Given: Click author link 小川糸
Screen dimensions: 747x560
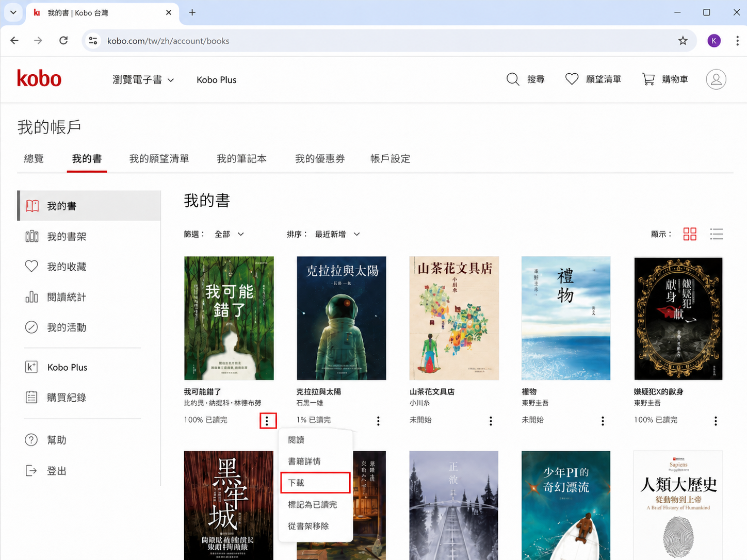Looking at the screenshot, I should (419, 403).
